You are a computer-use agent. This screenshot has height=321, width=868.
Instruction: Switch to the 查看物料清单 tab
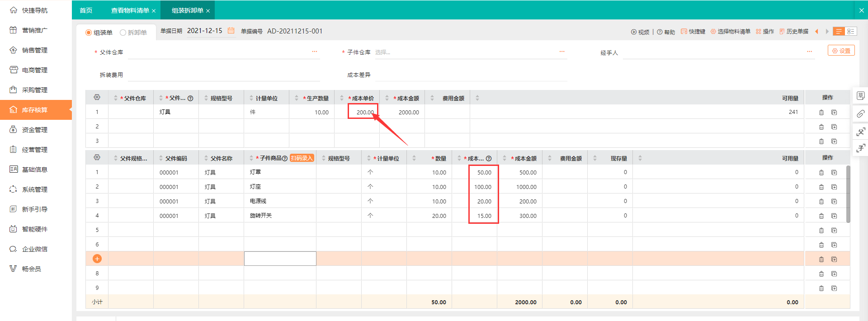(x=130, y=10)
